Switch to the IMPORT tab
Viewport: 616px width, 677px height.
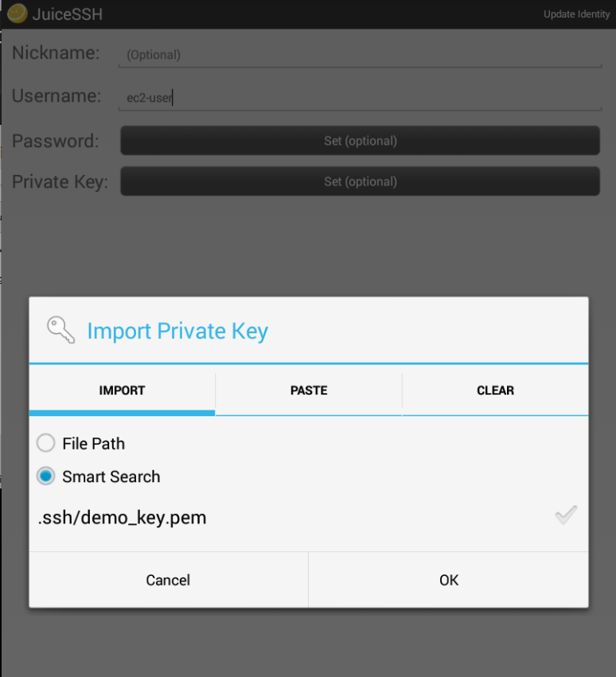(122, 391)
